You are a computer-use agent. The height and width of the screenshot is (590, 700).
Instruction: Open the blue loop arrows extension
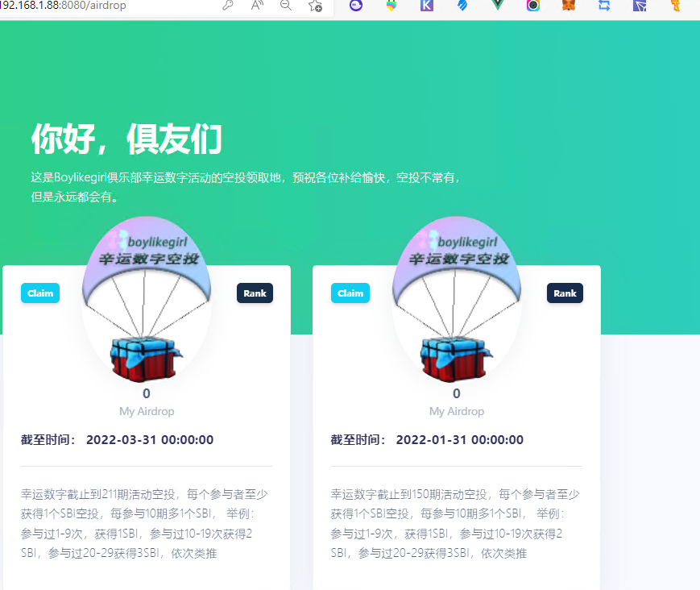pos(604,5)
